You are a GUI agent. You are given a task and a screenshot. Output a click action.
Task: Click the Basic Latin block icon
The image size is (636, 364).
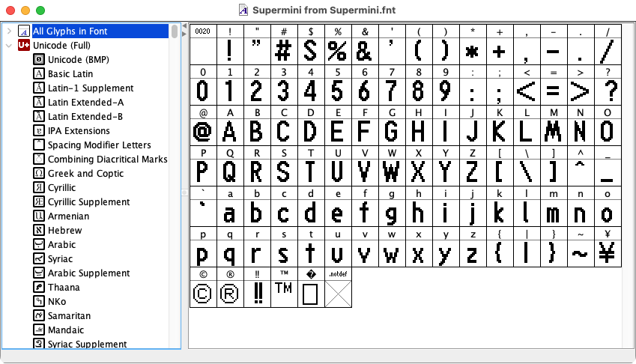(39, 73)
